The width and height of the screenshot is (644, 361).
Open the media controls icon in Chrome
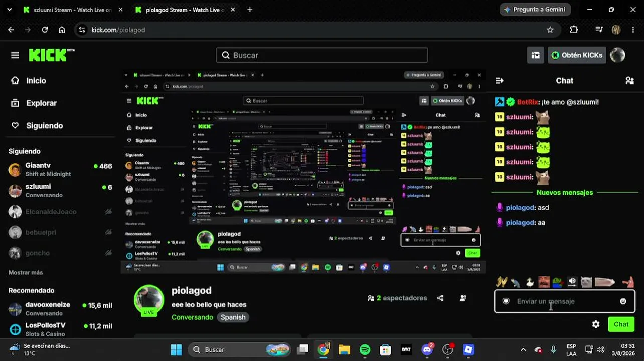[599, 30]
